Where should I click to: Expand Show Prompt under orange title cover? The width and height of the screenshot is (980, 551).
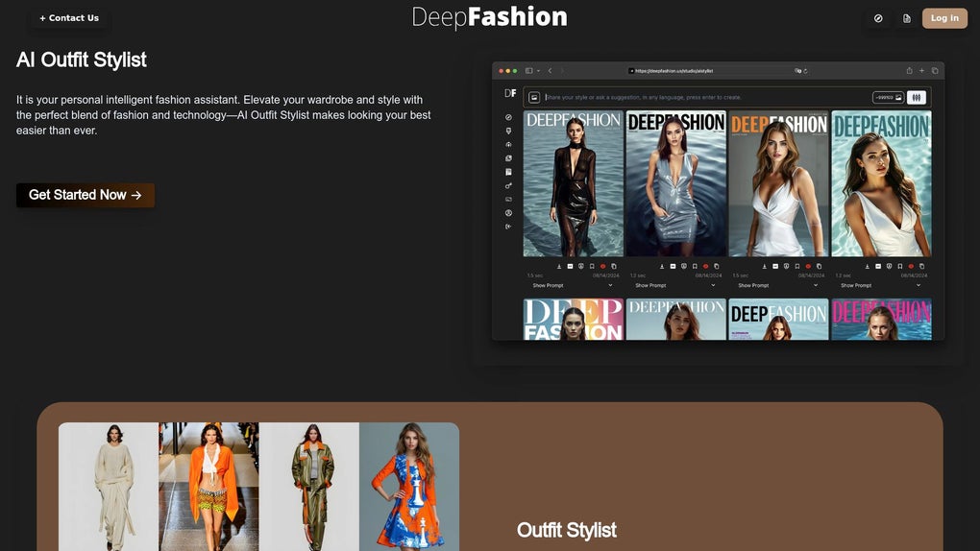point(778,285)
